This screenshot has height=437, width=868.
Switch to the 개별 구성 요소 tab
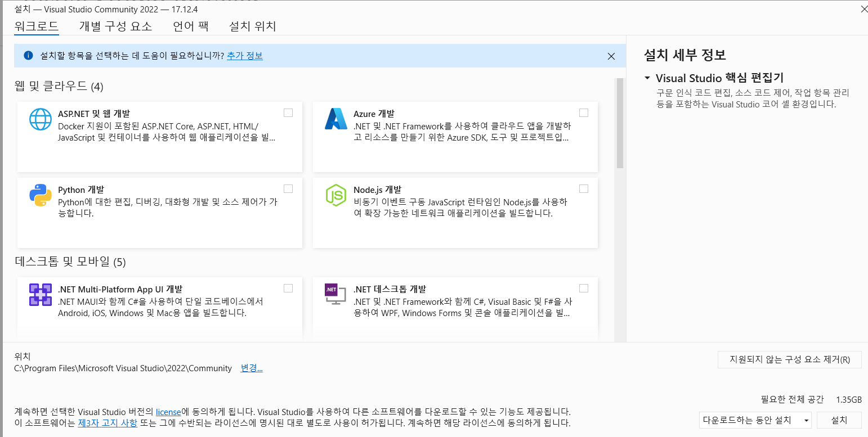(115, 26)
